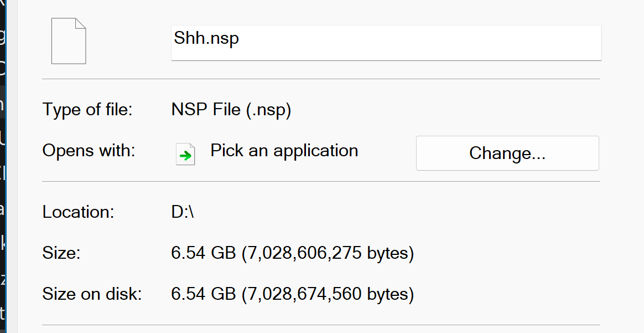Screen dimensions: 644x333
Task: Click the dark background window strip at left
Action: pos(3,166)
